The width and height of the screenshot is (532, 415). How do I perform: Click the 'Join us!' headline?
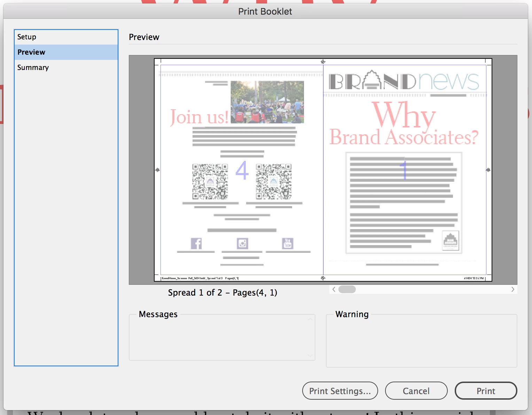click(199, 117)
